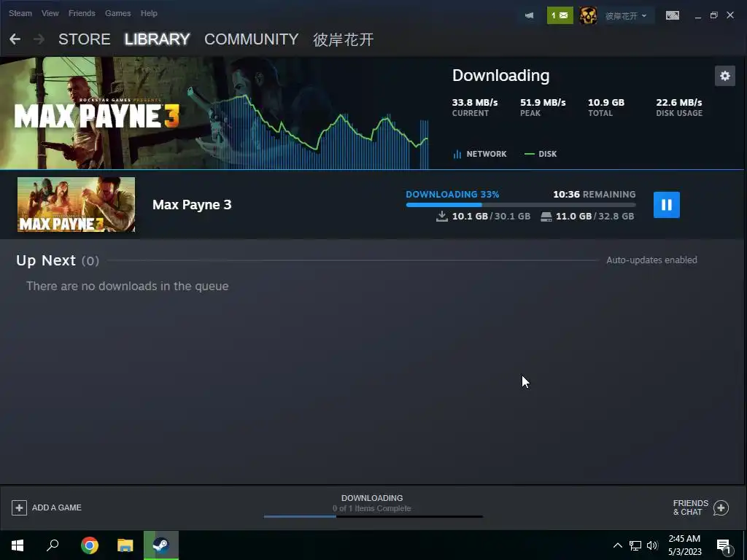
Task: Switch to Big Picture mode icon
Action: 672,15
